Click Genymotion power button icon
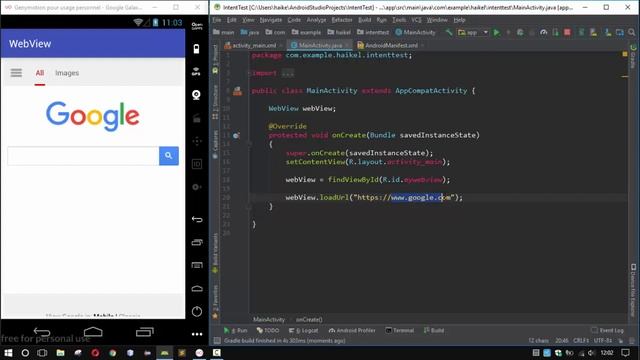This screenshot has height=360, width=640. pyautogui.click(x=197, y=311)
